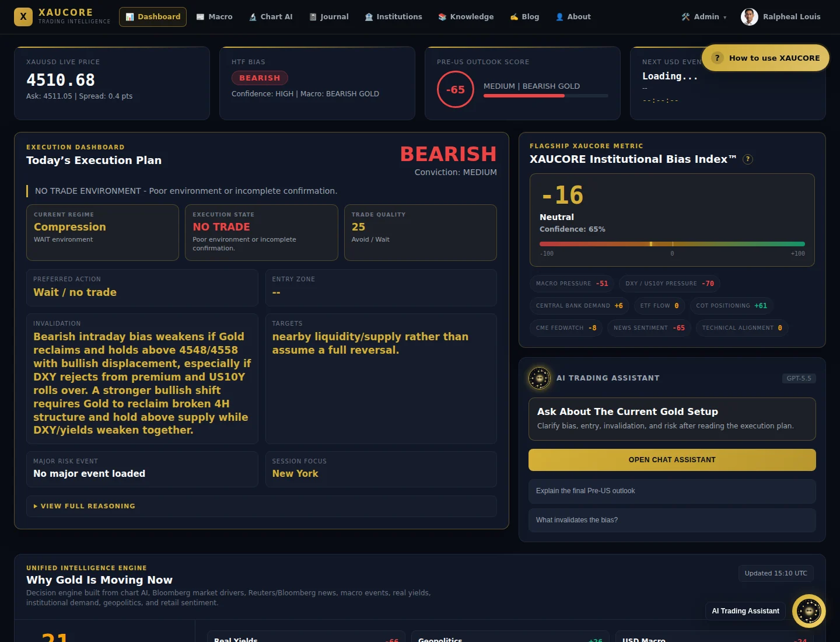This screenshot has height=642, width=840.
Task: Open the Macro menu item
Action: pos(214,17)
